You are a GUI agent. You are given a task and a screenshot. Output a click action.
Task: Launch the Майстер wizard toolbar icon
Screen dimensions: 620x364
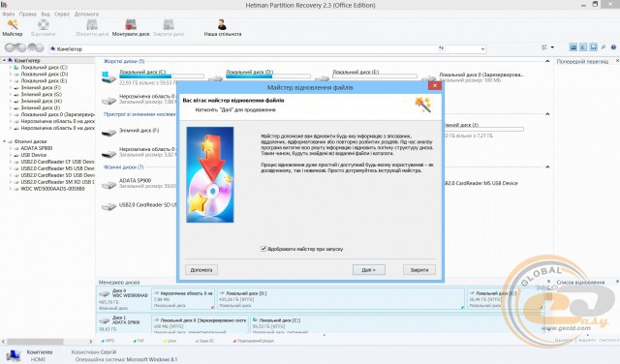(13, 28)
